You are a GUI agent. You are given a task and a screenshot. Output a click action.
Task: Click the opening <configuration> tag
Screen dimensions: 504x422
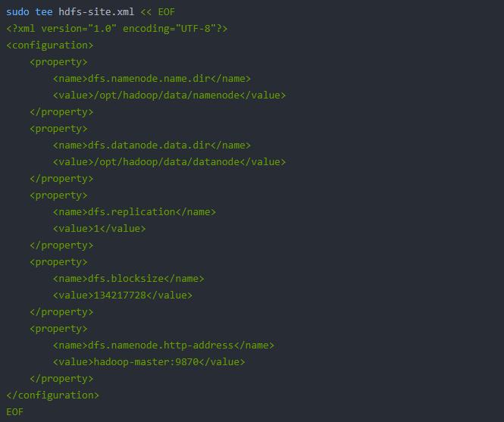[50, 45]
